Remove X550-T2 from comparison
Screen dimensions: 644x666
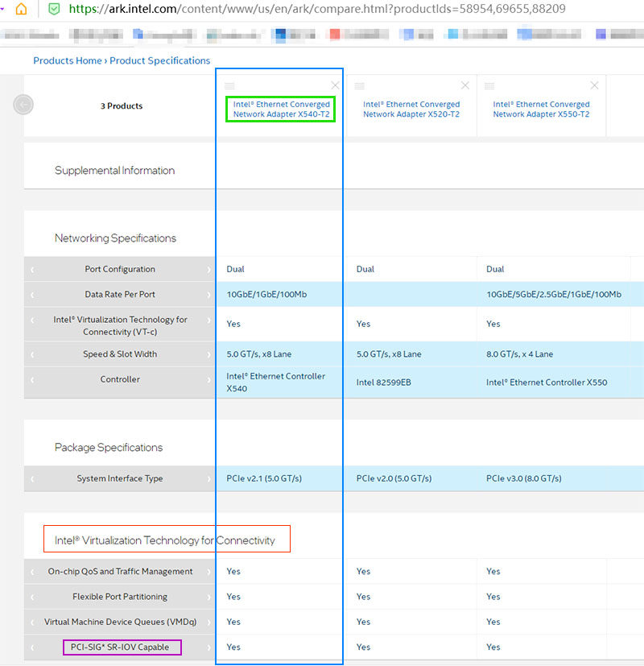tap(594, 85)
